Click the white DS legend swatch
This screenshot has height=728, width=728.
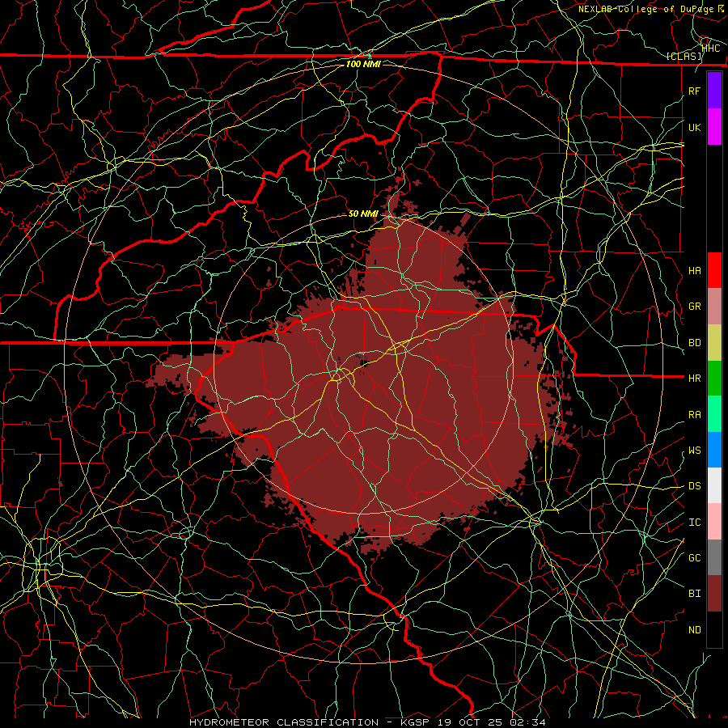(x=714, y=485)
